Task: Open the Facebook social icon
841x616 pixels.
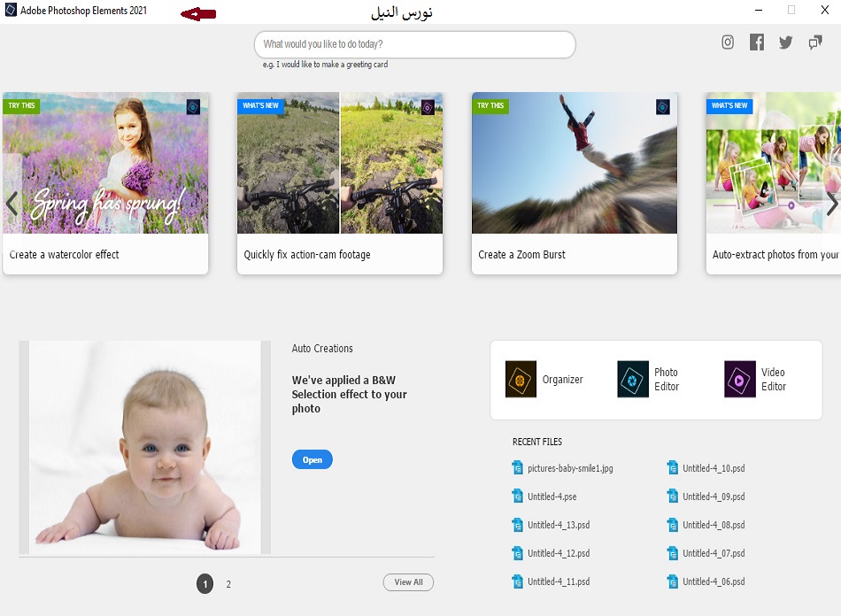Action: click(757, 42)
